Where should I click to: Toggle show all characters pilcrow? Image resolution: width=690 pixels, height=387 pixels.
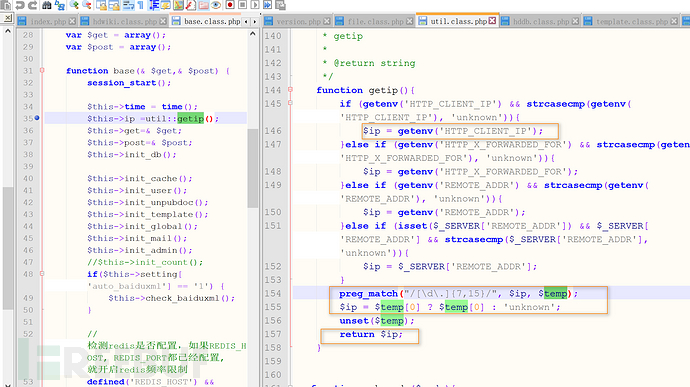[140, 5]
